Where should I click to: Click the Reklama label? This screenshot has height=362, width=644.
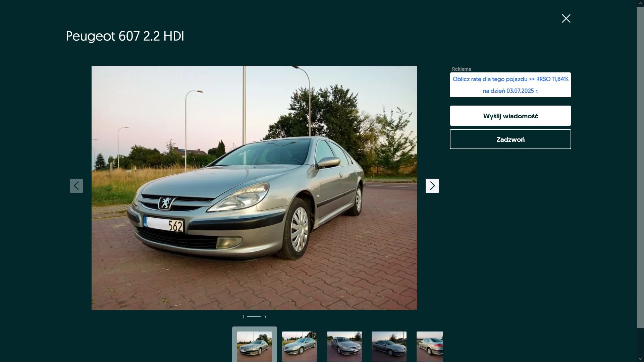click(462, 69)
